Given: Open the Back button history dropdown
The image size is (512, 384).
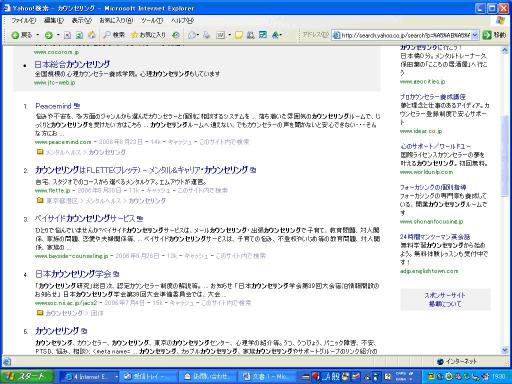Looking at the screenshot, I should coord(38,35).
